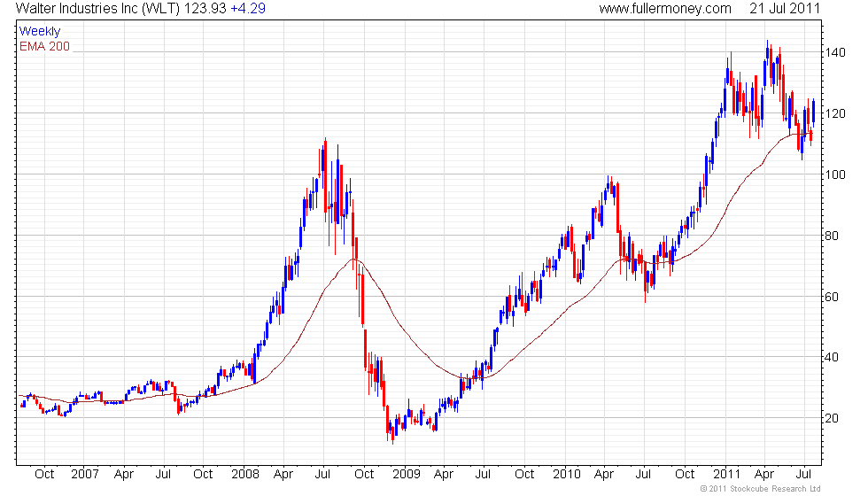Click the 120 price axis label
This screenshot has width=868, height=496.
coord(835,113)
